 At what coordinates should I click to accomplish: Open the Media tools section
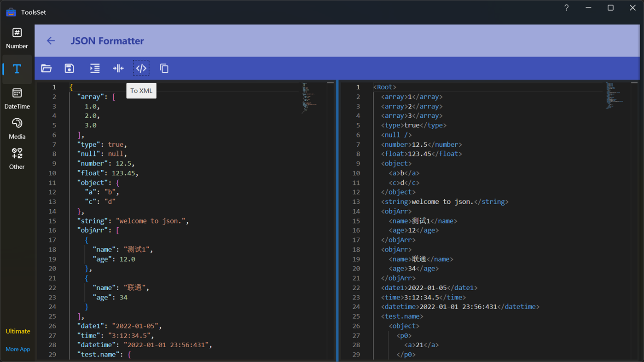(x=17, y=129)
